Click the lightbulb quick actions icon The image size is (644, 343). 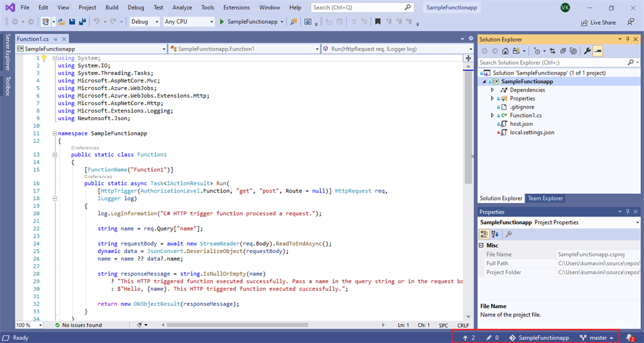[45, 59]
